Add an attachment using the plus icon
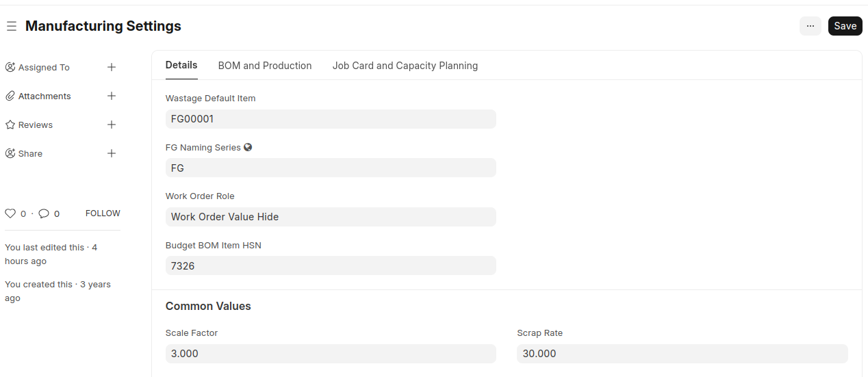 click(x=112, y=96)
